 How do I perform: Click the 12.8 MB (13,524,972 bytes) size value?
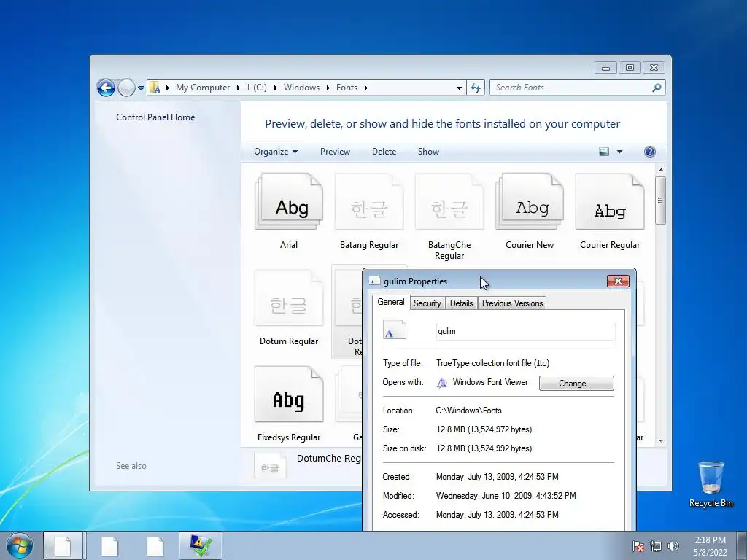(x=484, y=429)
